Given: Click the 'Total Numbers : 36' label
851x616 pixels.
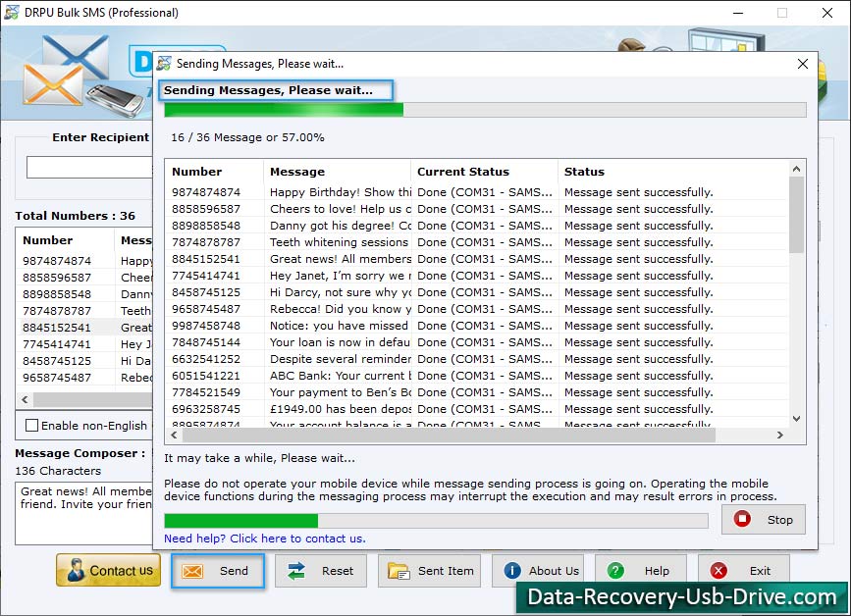Looking at the screenshot, I should point(75,215).
